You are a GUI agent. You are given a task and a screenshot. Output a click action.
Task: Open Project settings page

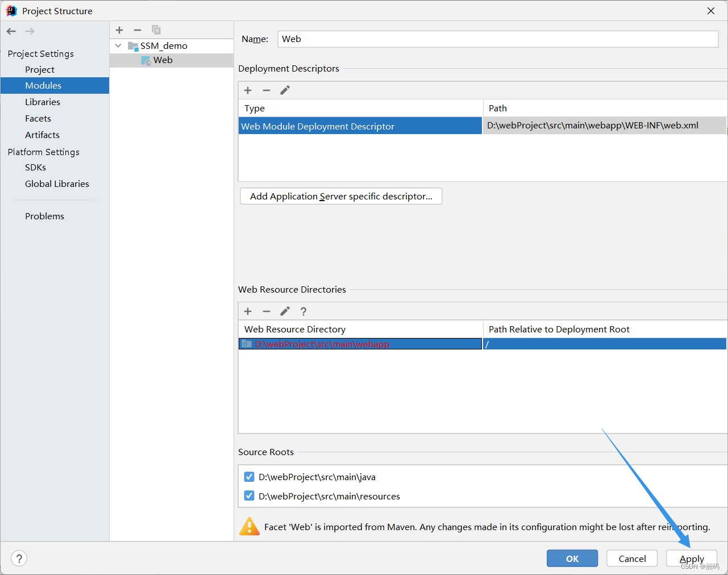(40, 69)
